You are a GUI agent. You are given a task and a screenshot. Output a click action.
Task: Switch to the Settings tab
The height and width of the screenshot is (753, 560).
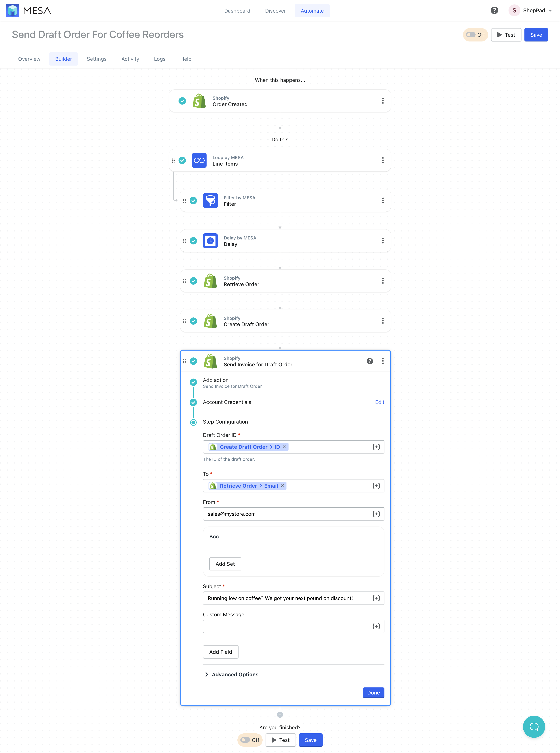pyautogui.click(x=97, y=59)
